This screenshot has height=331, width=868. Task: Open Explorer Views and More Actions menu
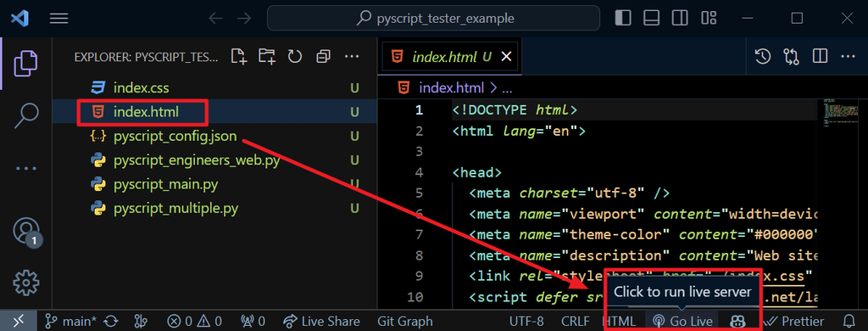352,56
